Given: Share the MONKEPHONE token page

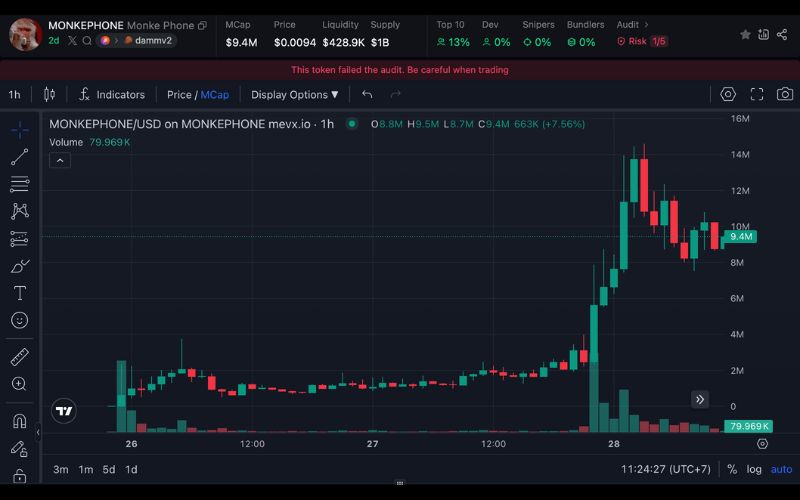Looking at the screenshot, I should (x=782, y=34).
